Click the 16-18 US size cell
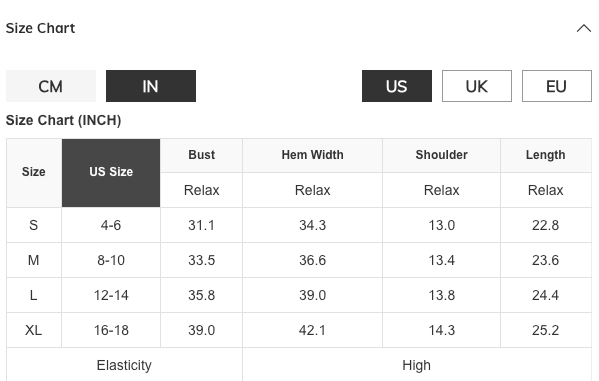 coord(111,330)
